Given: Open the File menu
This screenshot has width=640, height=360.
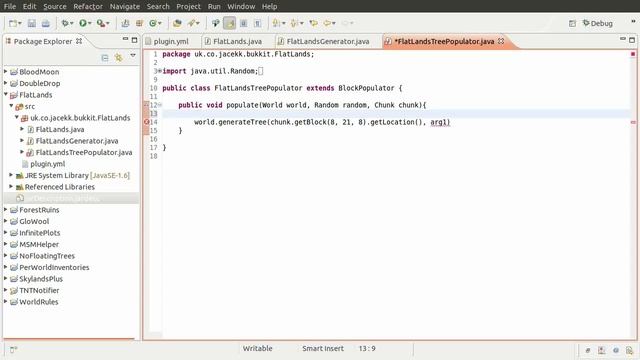Looking at the screenshot, I should (x=10, y=6).
